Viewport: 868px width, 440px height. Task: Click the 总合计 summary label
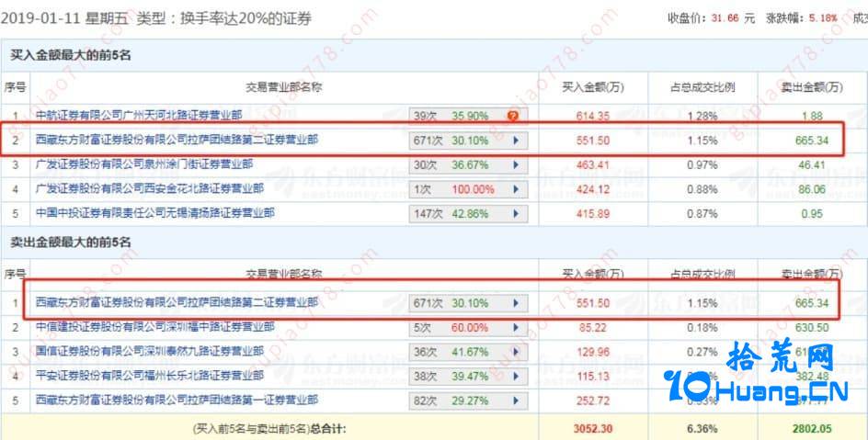click(328, 429)
